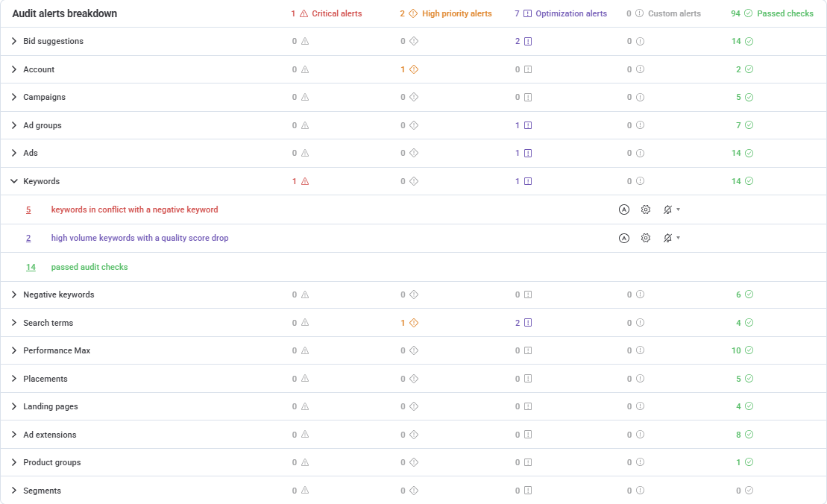Image resolution: width=827 pixels, height=504 pixels.
Task: Click the Critical alerts triangle icon in the header
Action: [x=305, y=13]
